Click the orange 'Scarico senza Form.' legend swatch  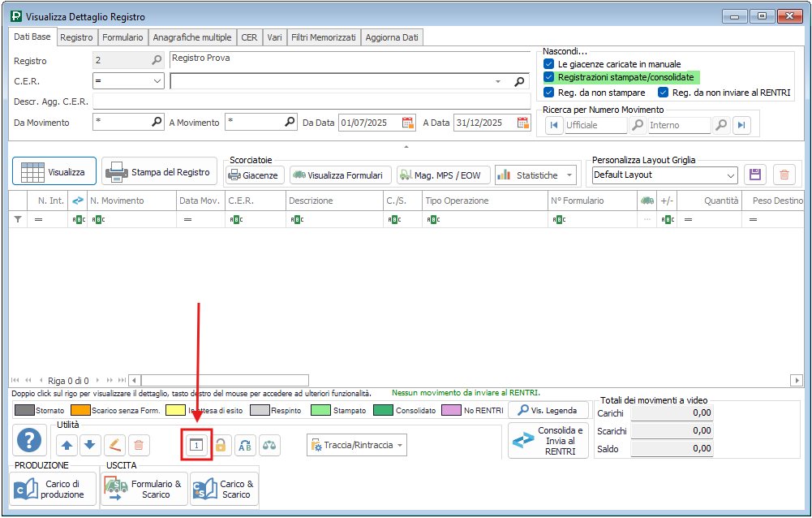pyautogui.click(x=80, y=411)
